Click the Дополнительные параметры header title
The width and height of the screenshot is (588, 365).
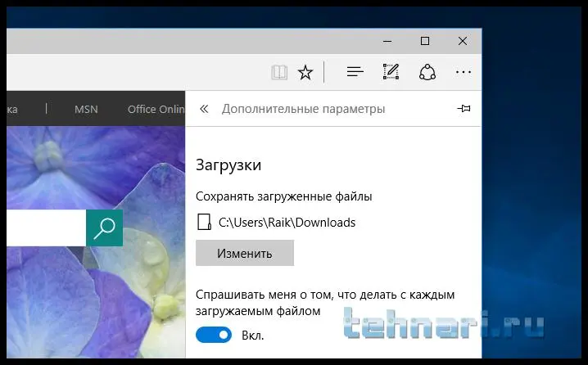[x=303, y=109]
